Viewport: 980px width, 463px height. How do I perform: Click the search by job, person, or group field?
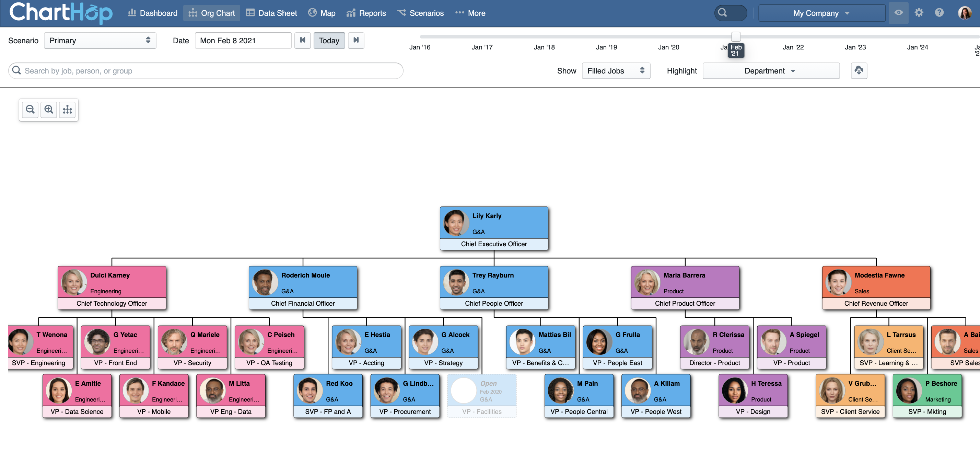point(206,70)
